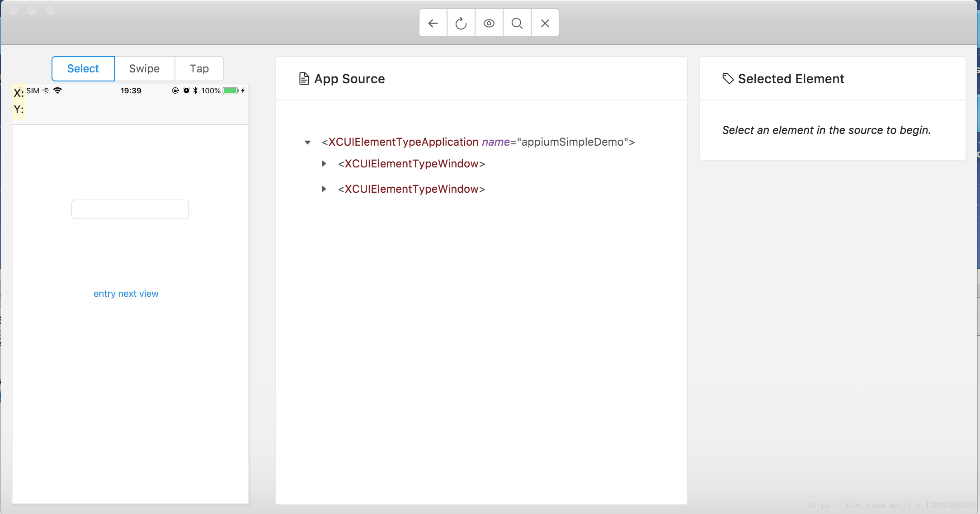Click the App Source document icon
Viewport: 980px width, 514px height.
pos(303,78)
